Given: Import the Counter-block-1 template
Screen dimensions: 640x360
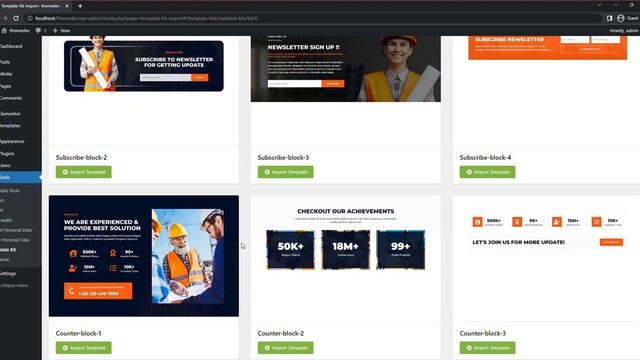Looking at the screenshot, I should coord(84,348).
